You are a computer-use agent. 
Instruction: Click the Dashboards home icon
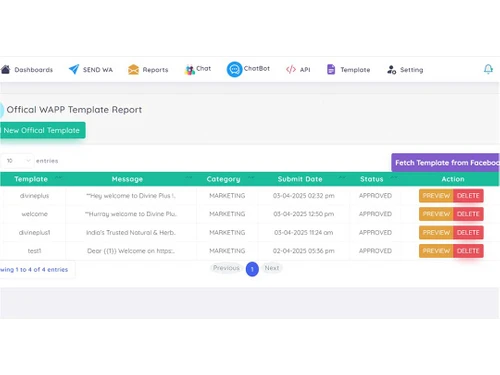pos(5,70)
